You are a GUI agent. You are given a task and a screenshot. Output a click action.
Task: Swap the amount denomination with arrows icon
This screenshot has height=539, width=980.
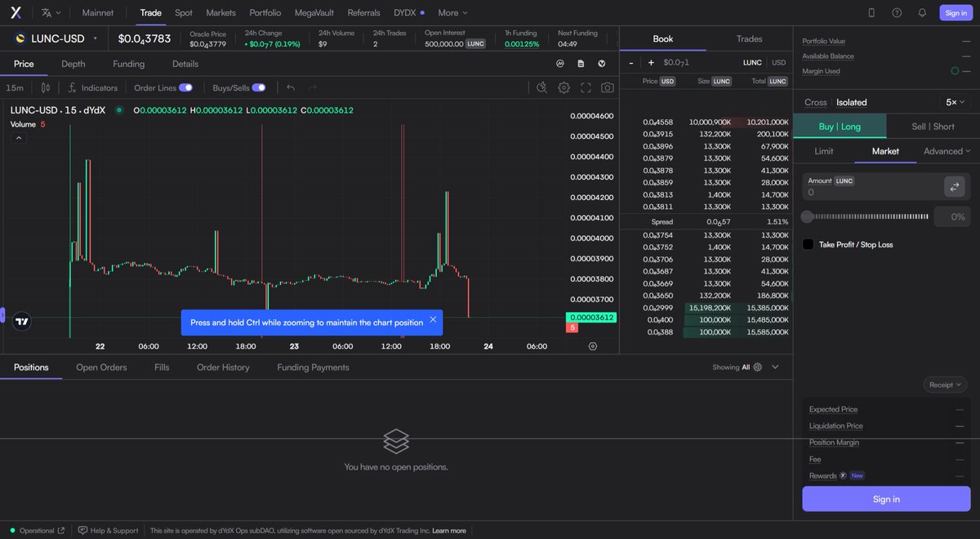tap(954, 187)
